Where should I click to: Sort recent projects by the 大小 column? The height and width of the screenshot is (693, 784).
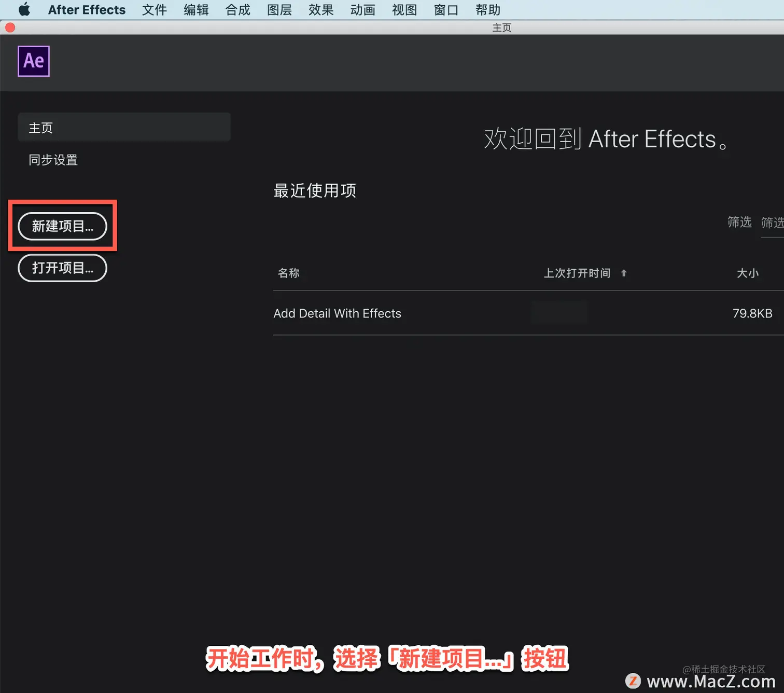[748, 273]
